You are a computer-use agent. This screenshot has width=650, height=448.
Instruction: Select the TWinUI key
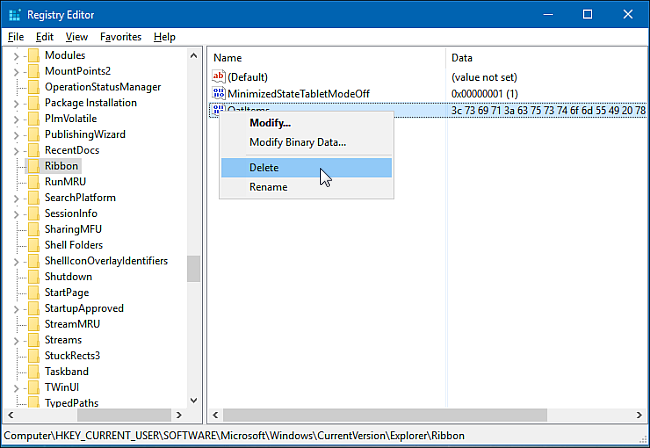62,387
